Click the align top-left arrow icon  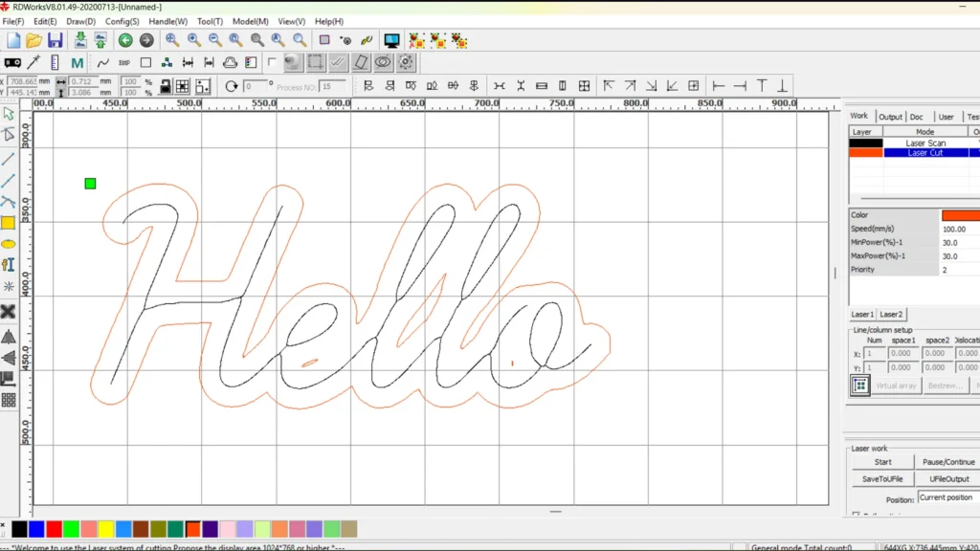[x=608, y=85]
